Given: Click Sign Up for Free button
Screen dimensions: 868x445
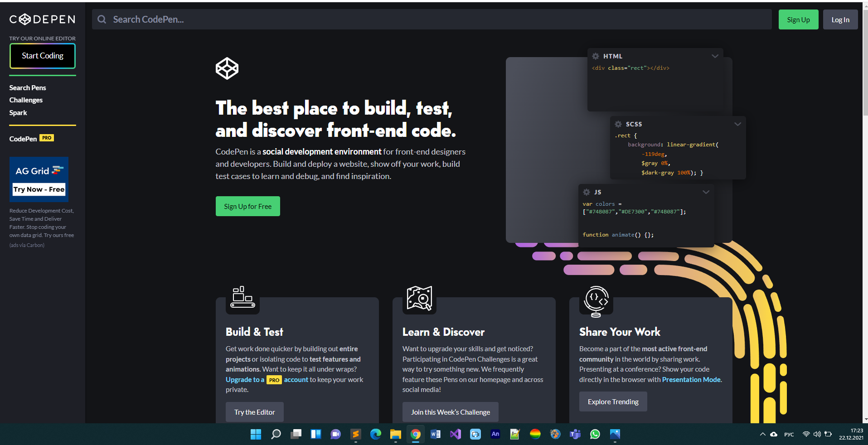Looking at the screenshot, I should click(247, 206).
